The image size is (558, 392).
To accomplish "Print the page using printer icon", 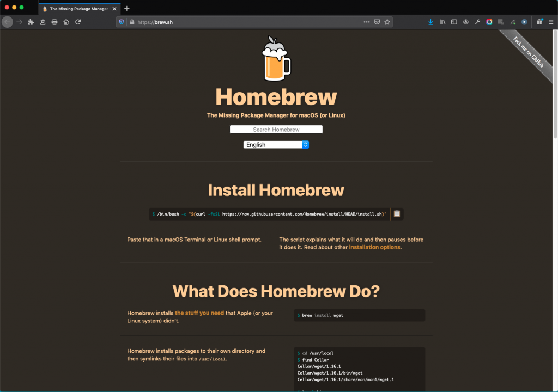I will pyautogui.click(x=54, y=22).
